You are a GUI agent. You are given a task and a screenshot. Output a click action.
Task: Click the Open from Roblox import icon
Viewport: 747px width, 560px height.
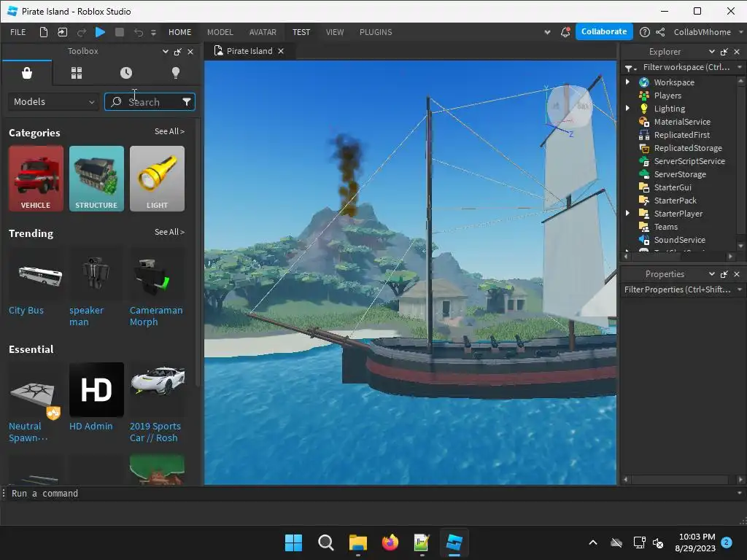(63, 32)
